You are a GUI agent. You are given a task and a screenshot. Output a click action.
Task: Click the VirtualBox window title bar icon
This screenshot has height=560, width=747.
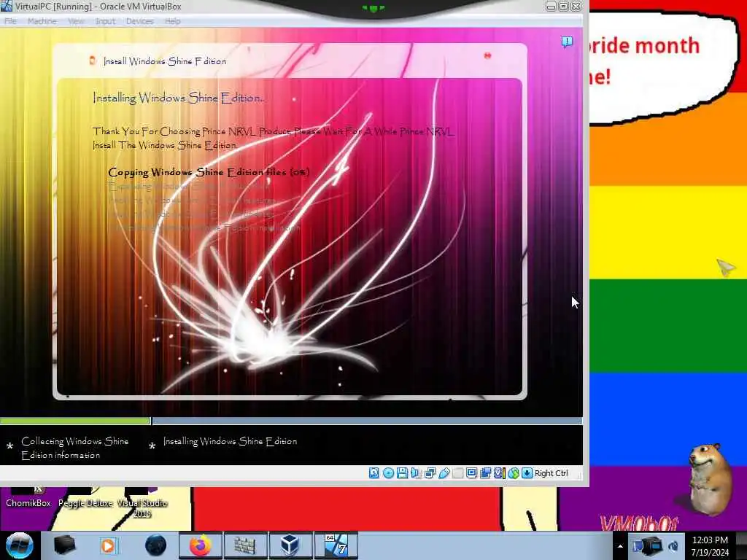coord(6,6)
